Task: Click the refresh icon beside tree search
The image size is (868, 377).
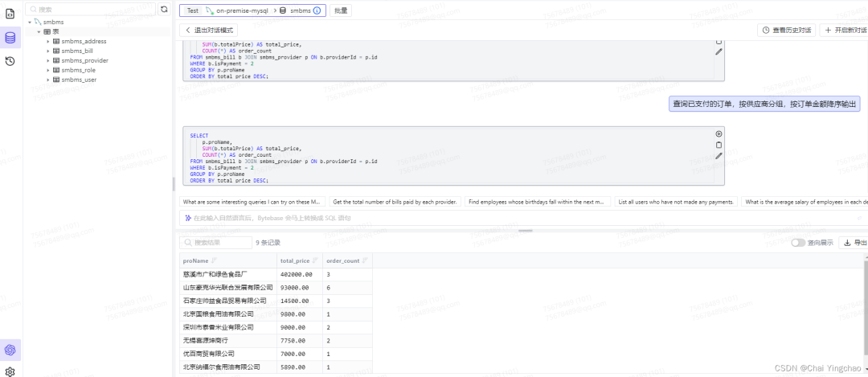Action: [x=164, y=10]
